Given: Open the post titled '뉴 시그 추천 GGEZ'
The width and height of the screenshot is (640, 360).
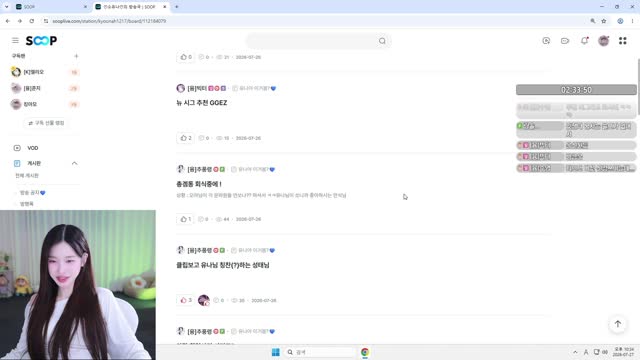Looking at the screenshot, I should tap(202, 103).
